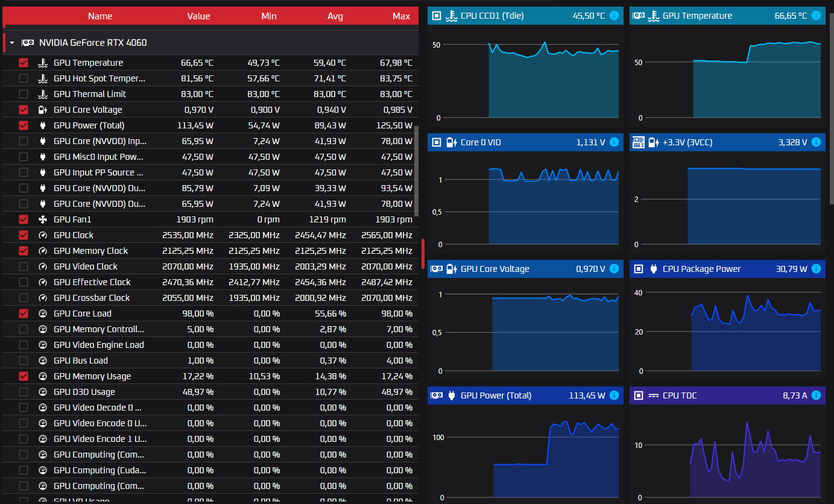Enable GPU Hot Spot Temperature checkbox
The image size is (834, 504).
[x=24, y=78]
